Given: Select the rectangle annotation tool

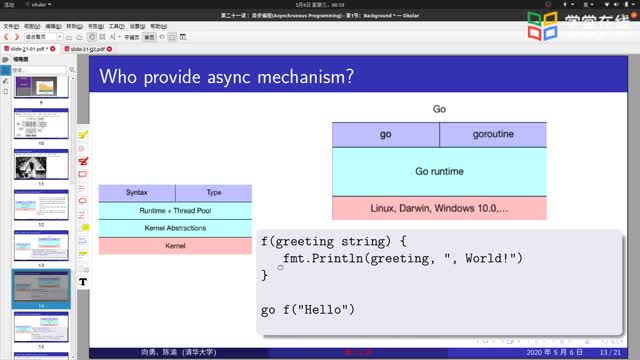Looking at the screenshot, I should (x=82, y=174).
